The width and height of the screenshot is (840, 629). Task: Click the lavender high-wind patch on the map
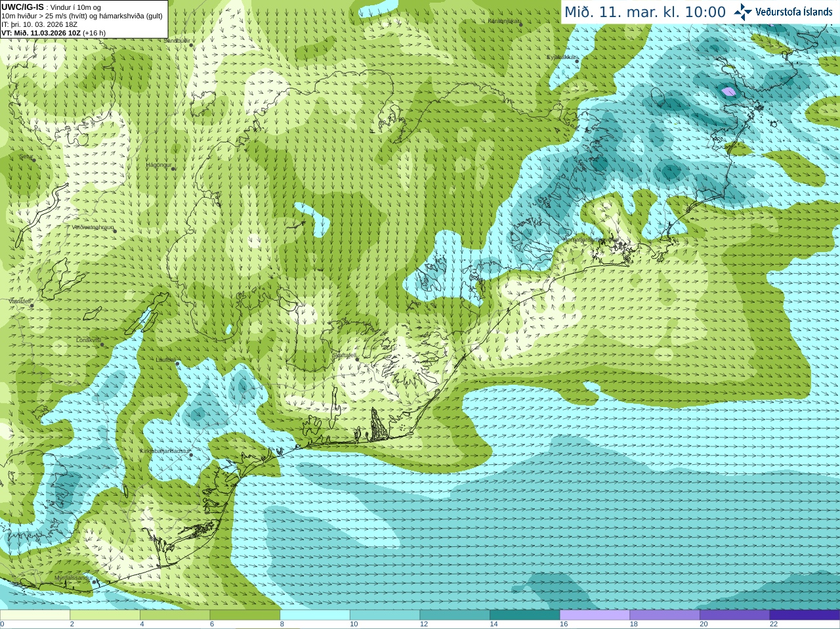coord(728,92)
